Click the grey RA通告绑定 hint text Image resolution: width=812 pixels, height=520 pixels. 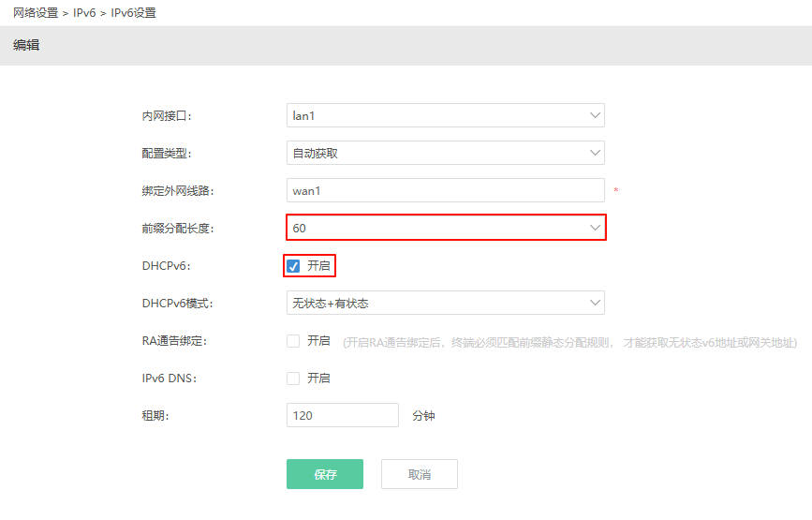click(x=568, y=342)
